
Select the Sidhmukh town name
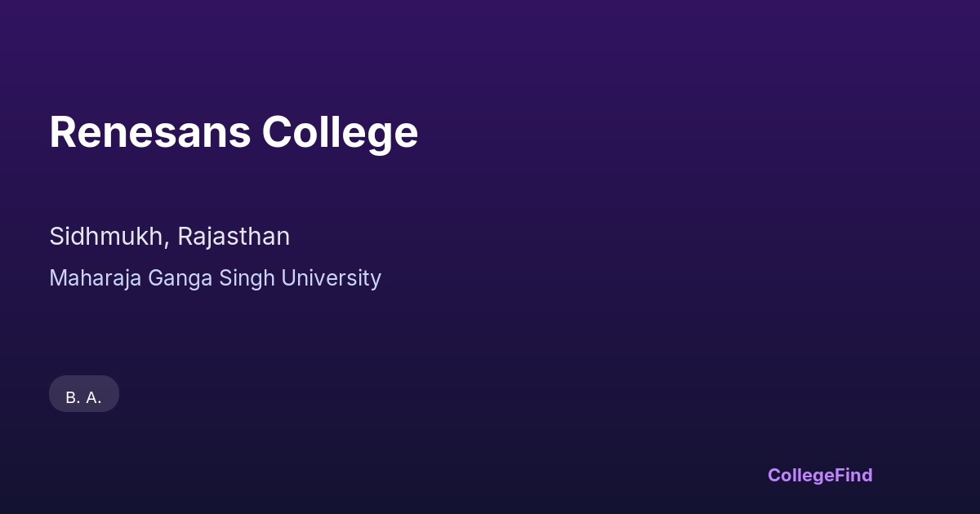click(x=108, y=237)
